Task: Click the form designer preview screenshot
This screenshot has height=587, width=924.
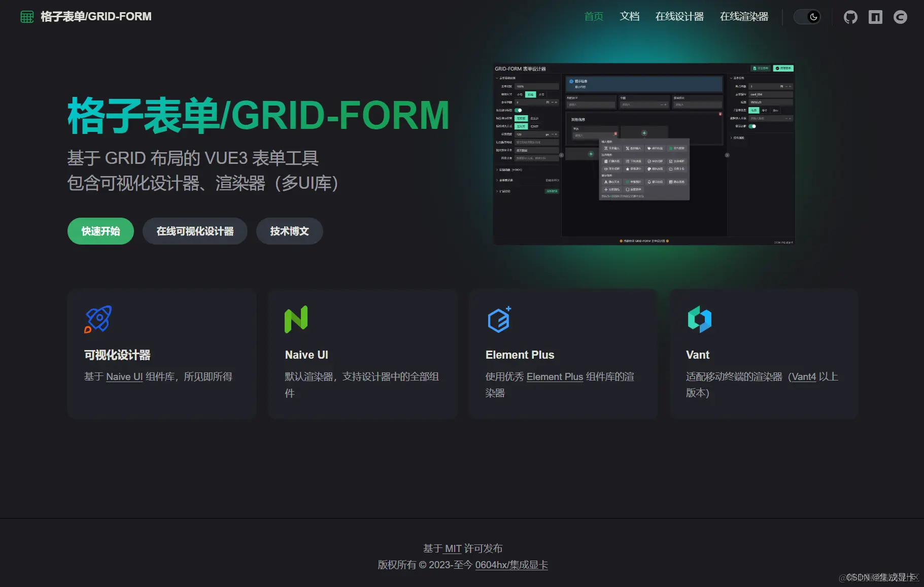Action: coord(644,154)
